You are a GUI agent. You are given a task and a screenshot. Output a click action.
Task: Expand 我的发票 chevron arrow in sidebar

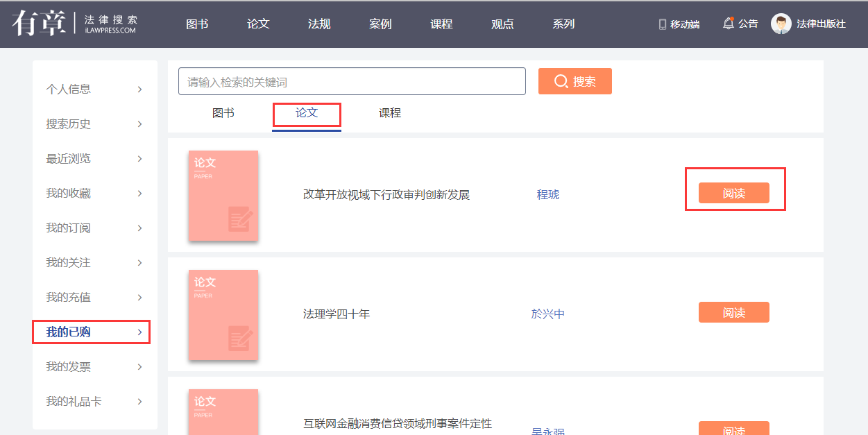tap(140, 367)
